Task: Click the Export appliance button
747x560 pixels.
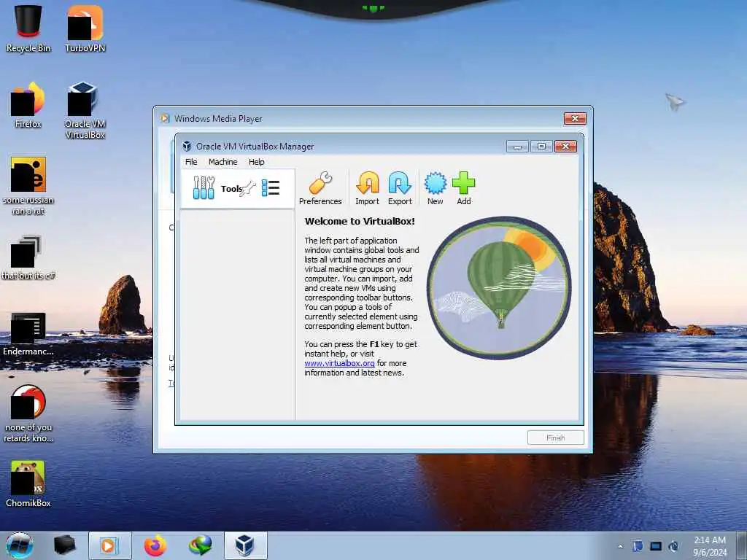Action: (x=400, y=189)
